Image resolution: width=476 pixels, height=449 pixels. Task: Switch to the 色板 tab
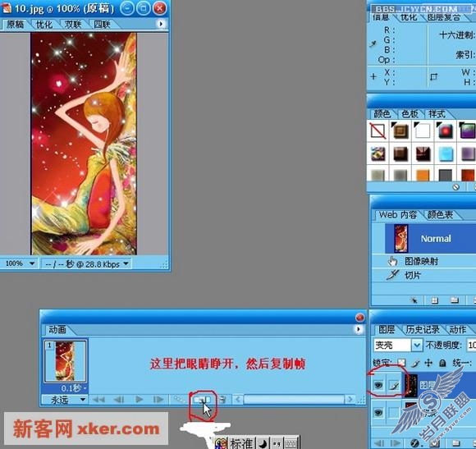410,114
